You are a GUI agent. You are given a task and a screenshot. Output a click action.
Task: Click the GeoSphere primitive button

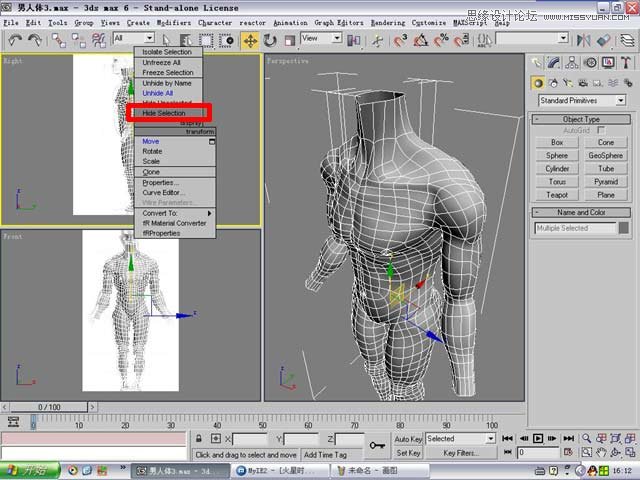pyautogui.click(x=606, y=156)
